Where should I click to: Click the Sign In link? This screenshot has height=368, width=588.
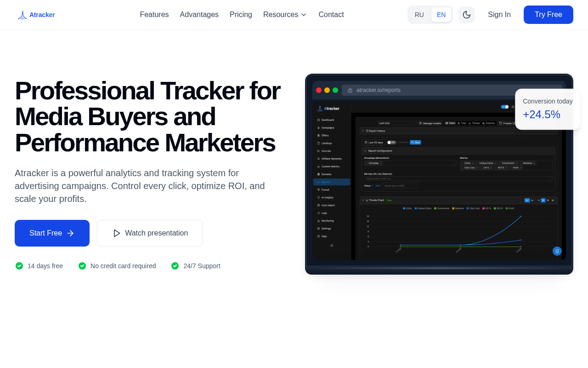[x=499, y=15]
